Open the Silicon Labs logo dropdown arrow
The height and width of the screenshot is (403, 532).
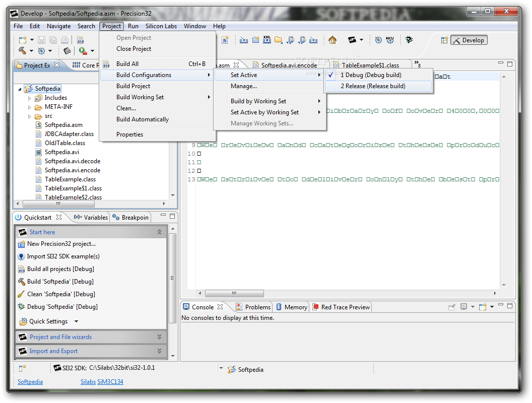(361, 40)
